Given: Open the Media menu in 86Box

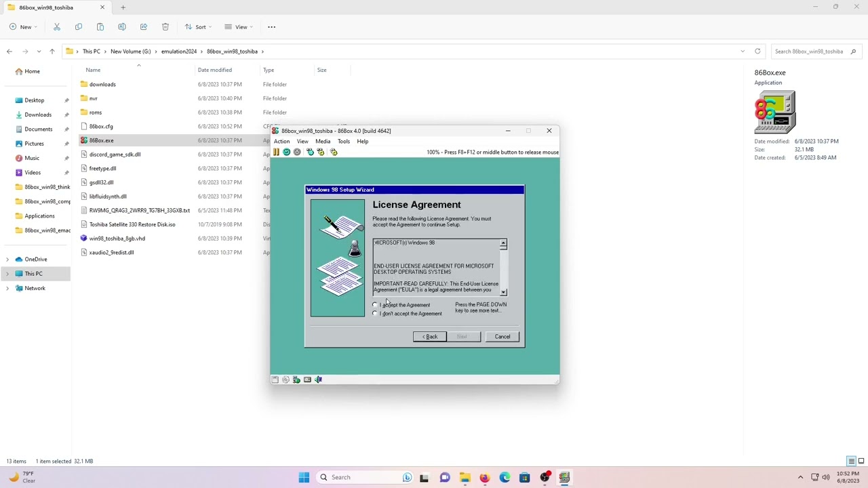Looking at the screenshot, I should [x=323, y=142].
